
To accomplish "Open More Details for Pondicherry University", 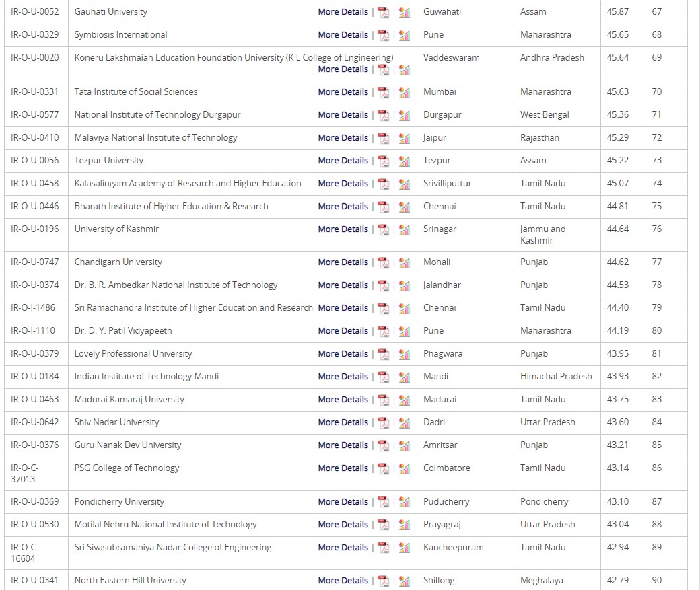I will tap(343, 502).
